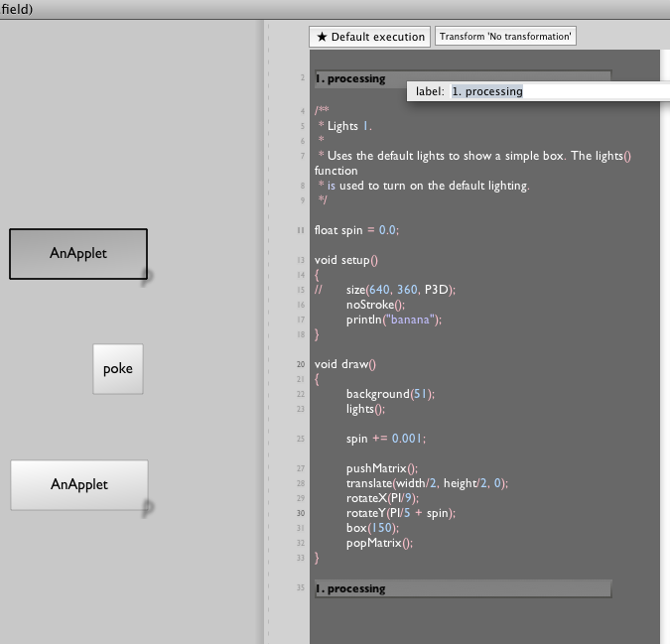Click 'pushMatrix();' line
This screenshot has height=644, width=670.
click(382, 468)
